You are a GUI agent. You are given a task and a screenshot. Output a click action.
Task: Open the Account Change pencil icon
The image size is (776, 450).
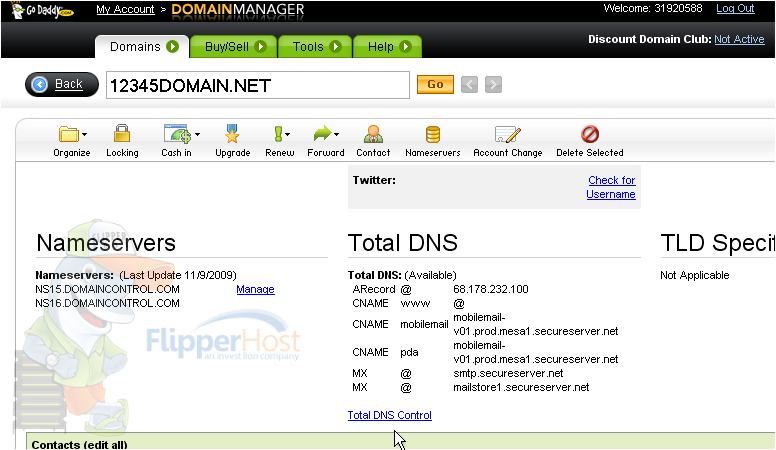point(508,134)
